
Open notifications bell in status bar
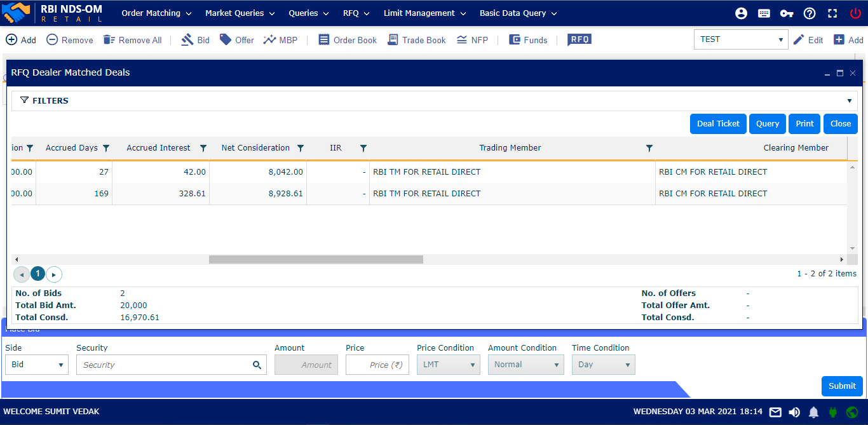[813, 412]
